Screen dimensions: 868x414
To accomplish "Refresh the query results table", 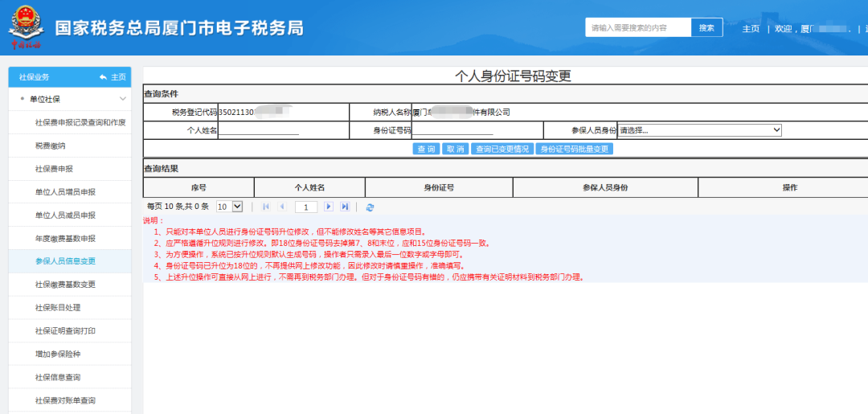I will coord(370,207).
